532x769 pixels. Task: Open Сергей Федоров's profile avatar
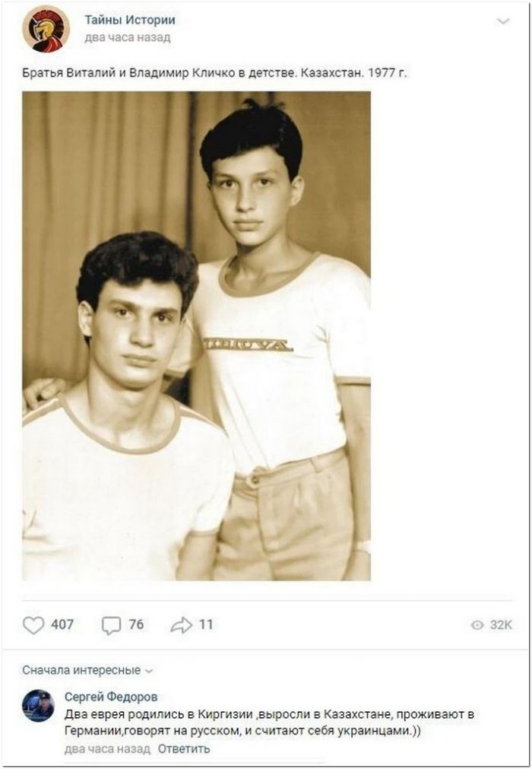click(38, 705)
